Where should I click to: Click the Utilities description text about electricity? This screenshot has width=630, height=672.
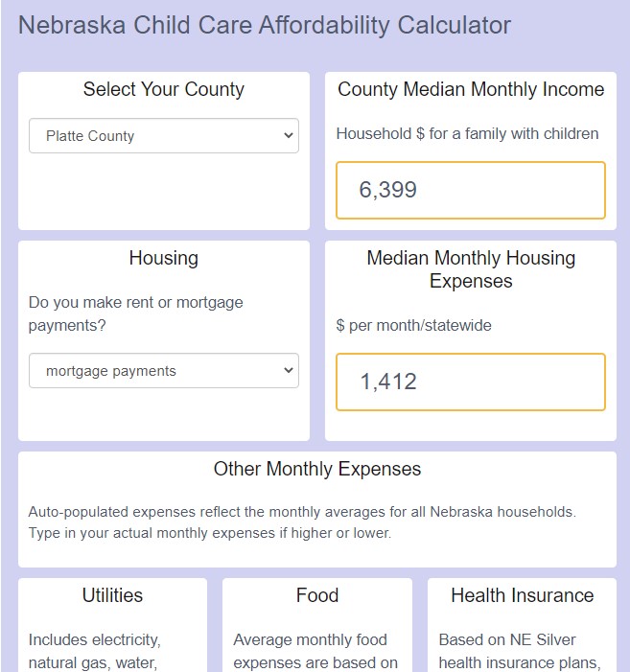94,651
